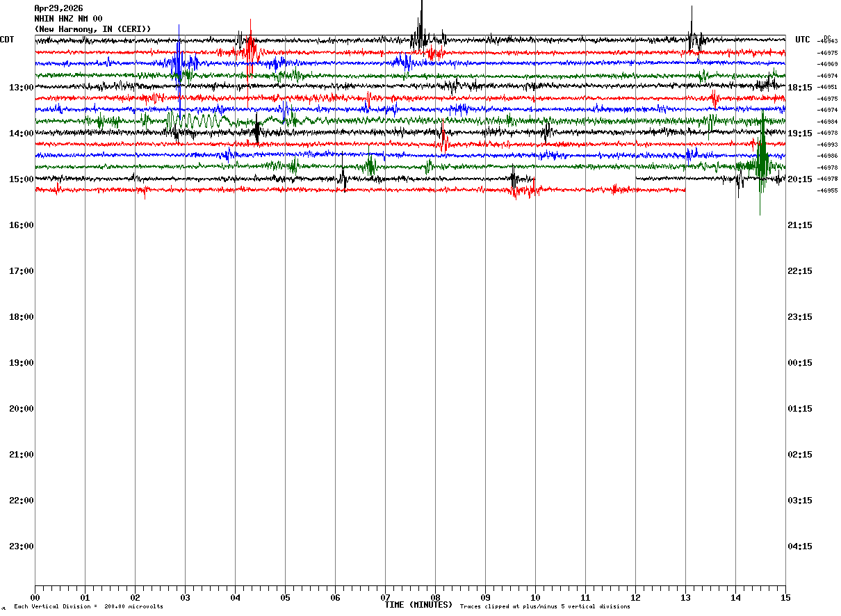This screenshot has width=841, height=616.
Task: Click the CDT timezone label
Action: click(7, 40)
